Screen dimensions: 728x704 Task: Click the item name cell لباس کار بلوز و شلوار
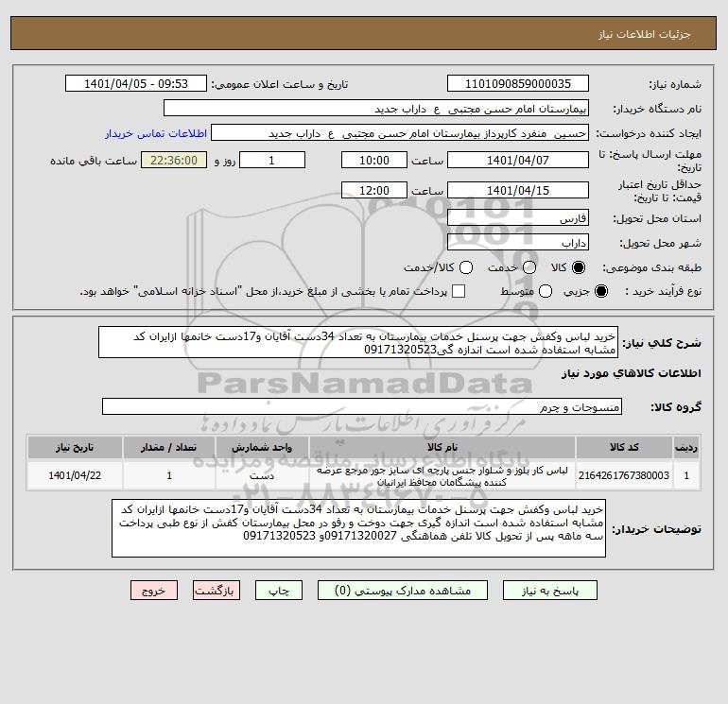click(x=442, y=475)
